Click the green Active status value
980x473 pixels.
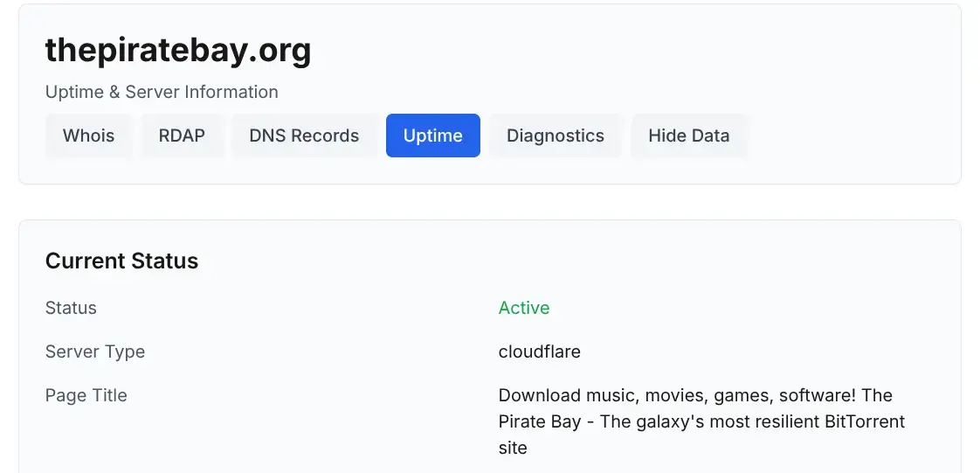click(x=524, y=308)
